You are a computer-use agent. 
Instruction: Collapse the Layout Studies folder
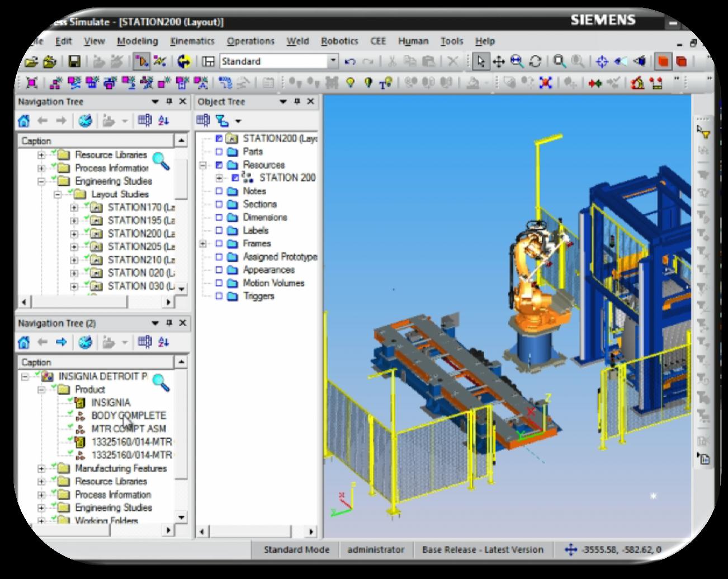58,195
